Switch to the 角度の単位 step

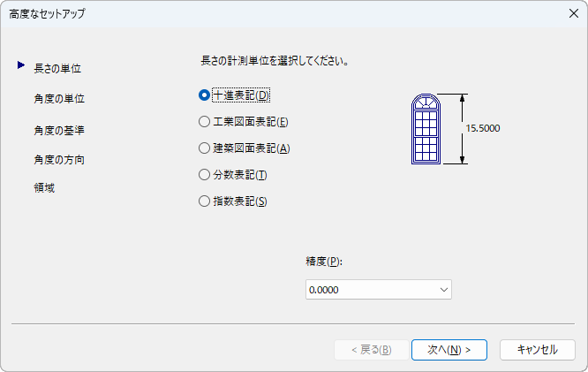click(x=59, y=99)
